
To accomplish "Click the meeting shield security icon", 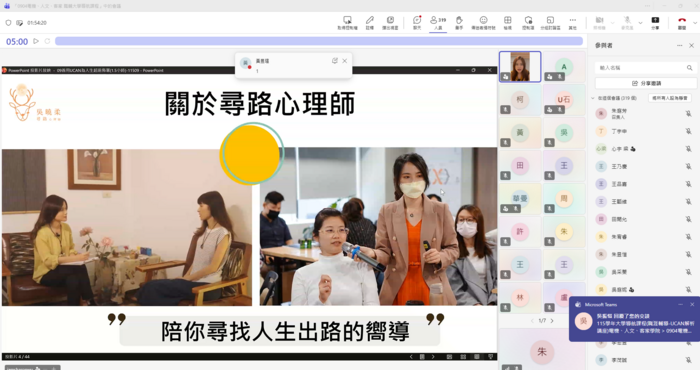I will coord(8,23).
